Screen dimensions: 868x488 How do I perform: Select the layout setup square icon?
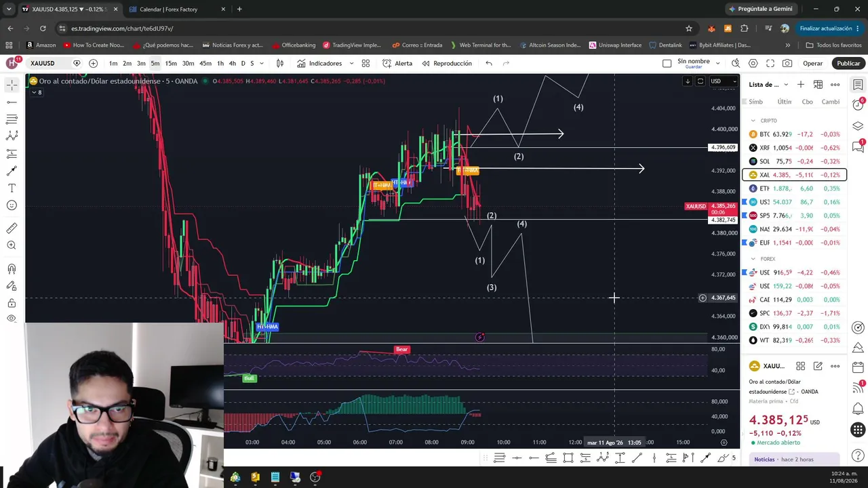tap(667, 63)
